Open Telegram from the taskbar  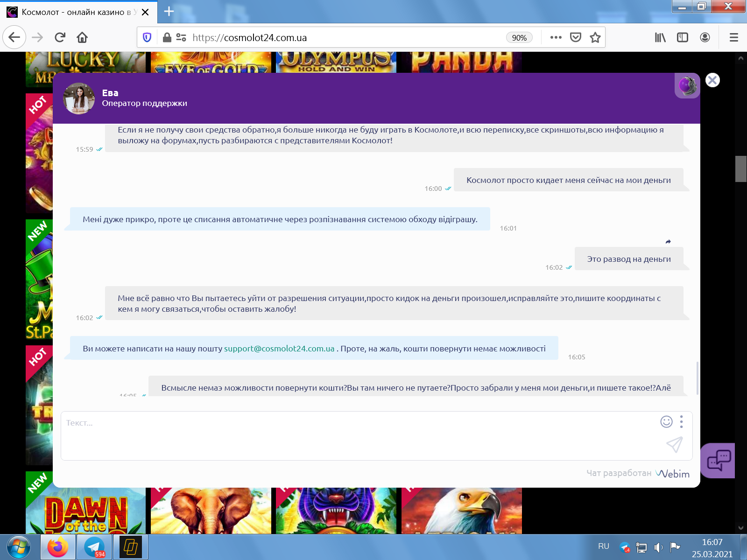click(x=95, y=547)
